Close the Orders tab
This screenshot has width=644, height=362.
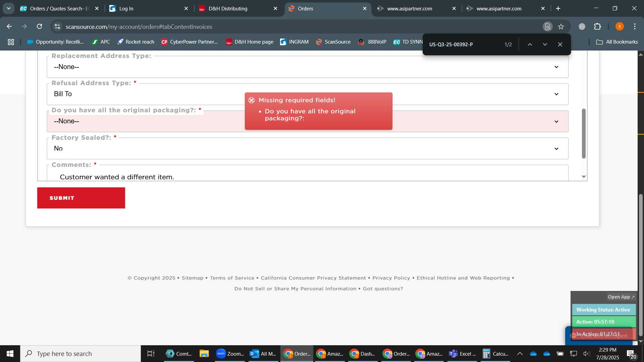[x=365, y=8]
